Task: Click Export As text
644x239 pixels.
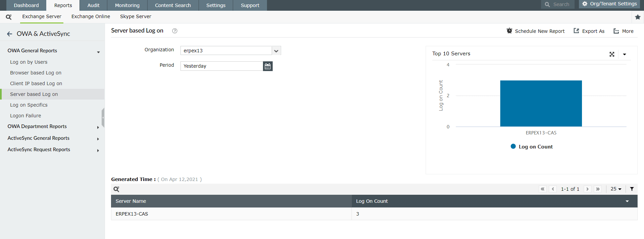Action: click(593, 31)
